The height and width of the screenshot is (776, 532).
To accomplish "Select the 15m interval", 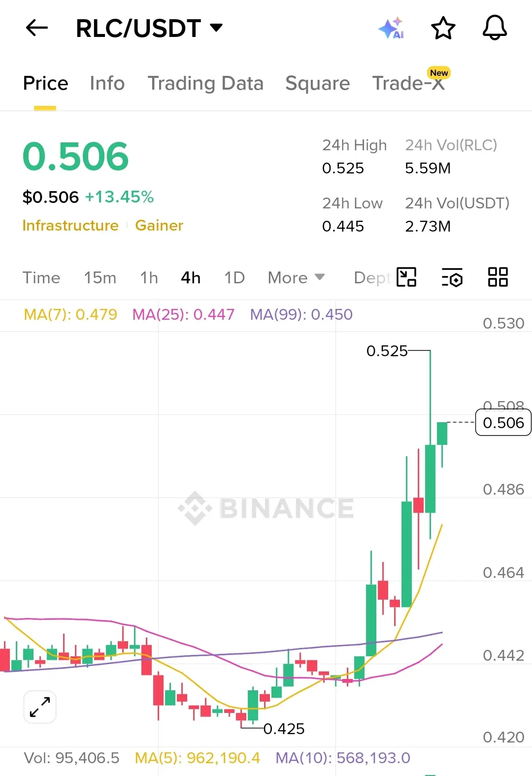I will pos(100,277).
